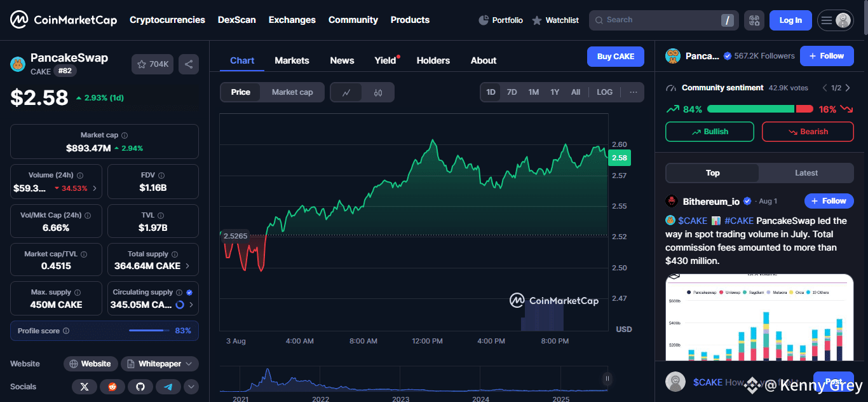The image size is (868, 402).
Task: Switch to the Markets tab
Action: tap(292, 60)
